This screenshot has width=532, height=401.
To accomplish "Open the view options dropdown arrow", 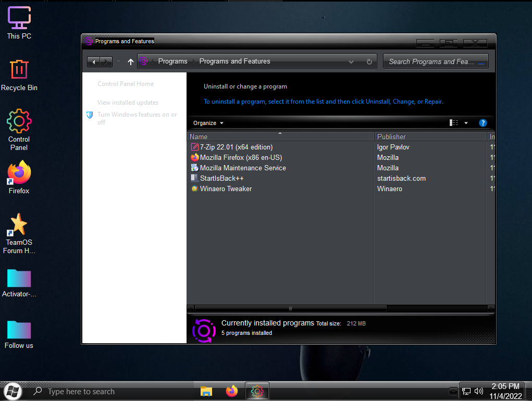I will click(466, 123).
